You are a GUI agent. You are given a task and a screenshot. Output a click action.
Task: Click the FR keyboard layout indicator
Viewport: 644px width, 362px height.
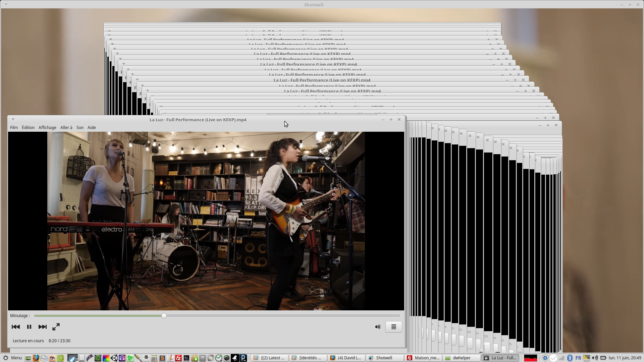click(578, 358)
